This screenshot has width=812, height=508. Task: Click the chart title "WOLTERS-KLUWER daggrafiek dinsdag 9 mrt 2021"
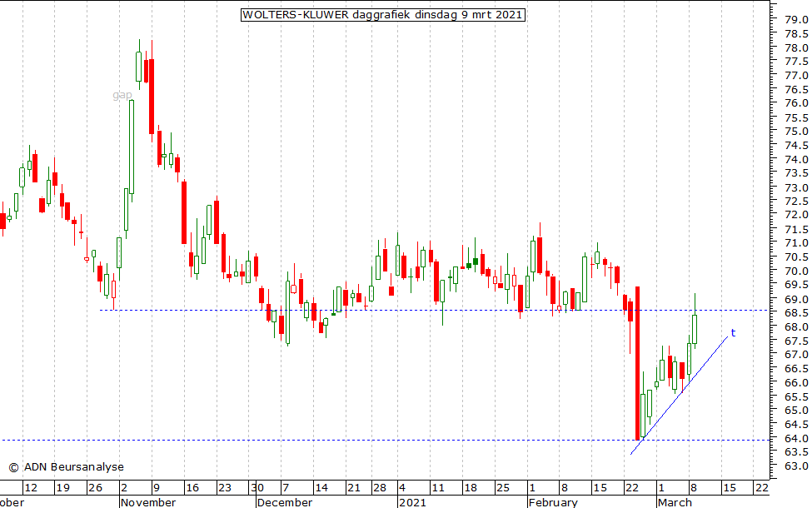pos(383,14)
